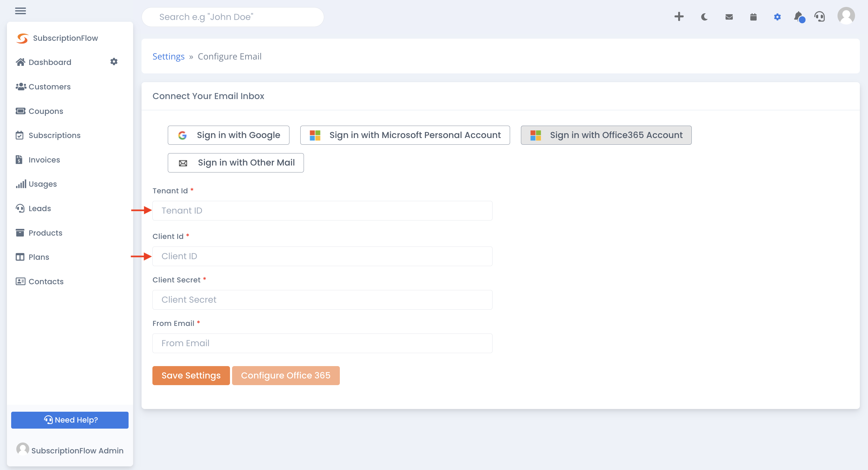Go to Dashboard in sidebar
Image resolution: width=868 pixels, height=470 pixels.
tap(43, 62)
